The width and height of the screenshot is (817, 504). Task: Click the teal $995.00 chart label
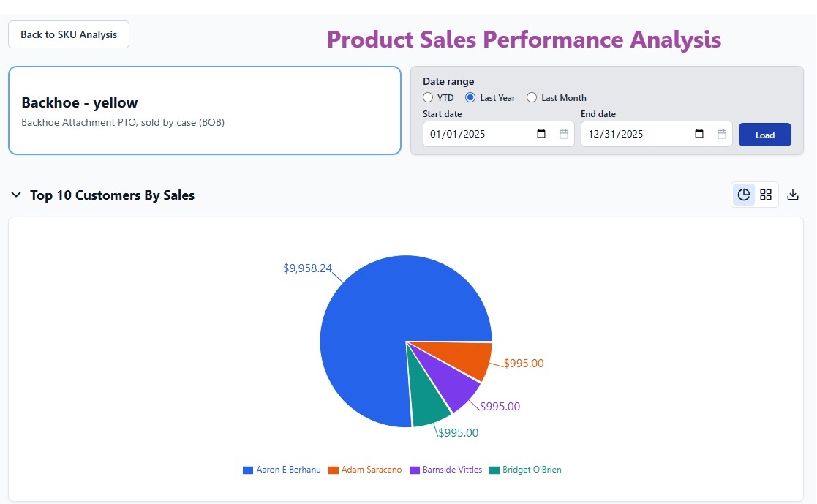[x=459, y=432]
